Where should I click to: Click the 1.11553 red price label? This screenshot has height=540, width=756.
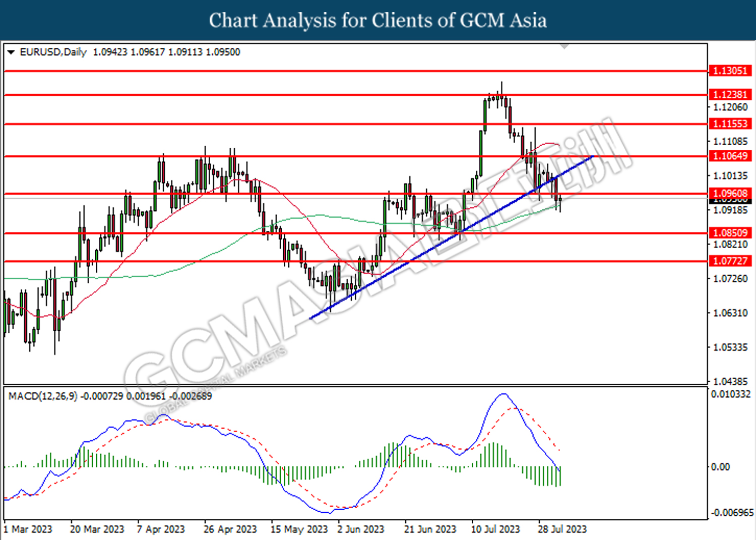click(730, 124)
